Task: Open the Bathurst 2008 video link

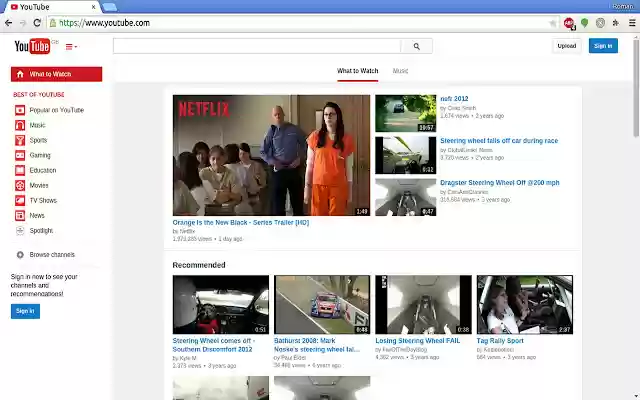Action: click(x=317, y=345)
